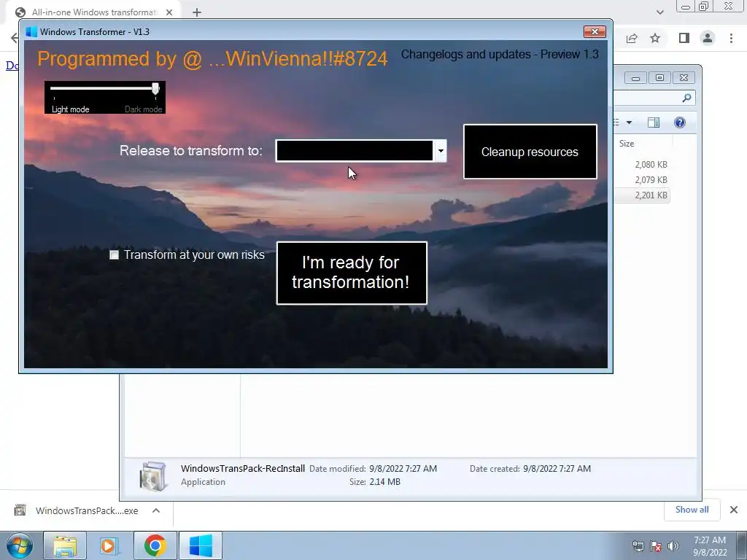The height and width of the screenshot is (560, 747).
Task: Open Explorer help question mark icon
Action: 680,122
